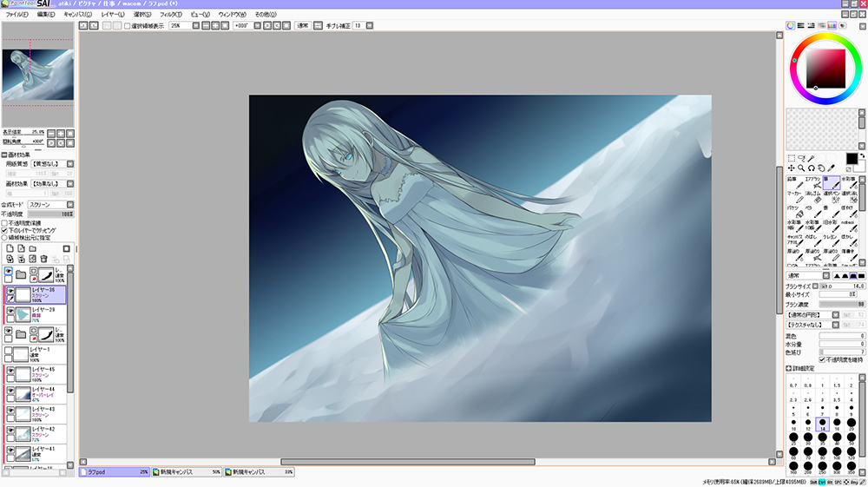Select the magic wand tool
Image resolution: width=868 pixels, height=487 pixels.
point(811,159)
